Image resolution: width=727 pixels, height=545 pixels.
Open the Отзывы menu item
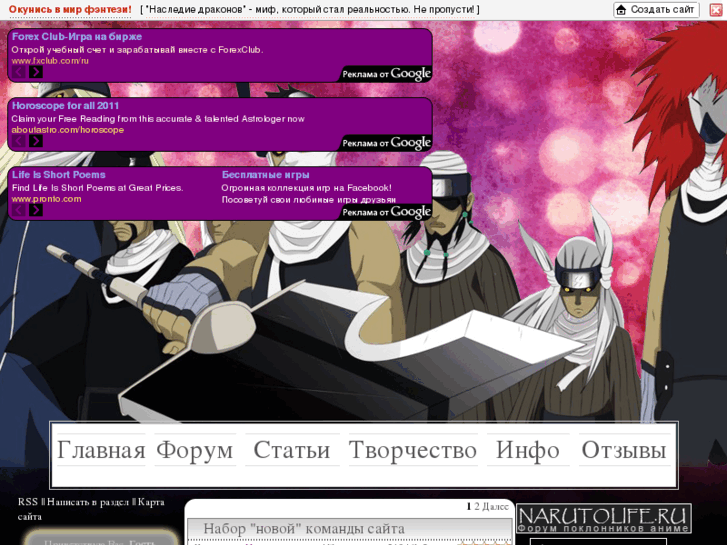click(x=624, y=450)
